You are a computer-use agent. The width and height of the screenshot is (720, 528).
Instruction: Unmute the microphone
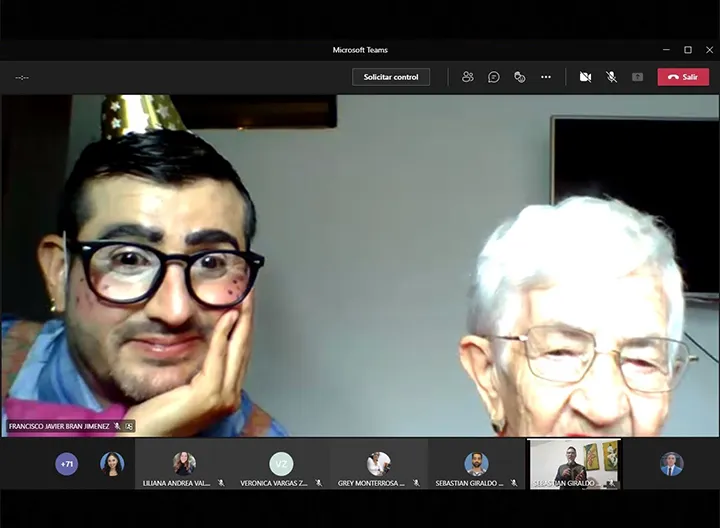611,77
